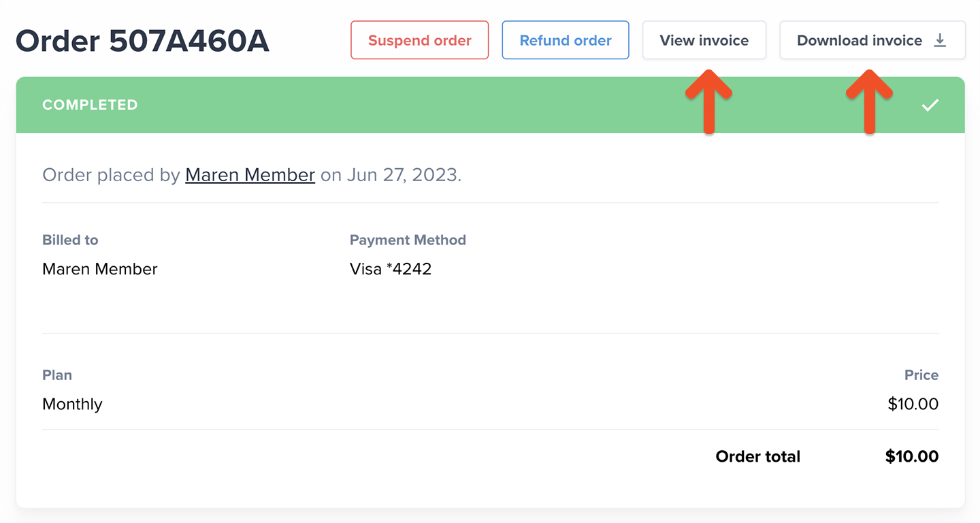Select the Billed to section label
The image size is (980, 523).
click(70, 240)
